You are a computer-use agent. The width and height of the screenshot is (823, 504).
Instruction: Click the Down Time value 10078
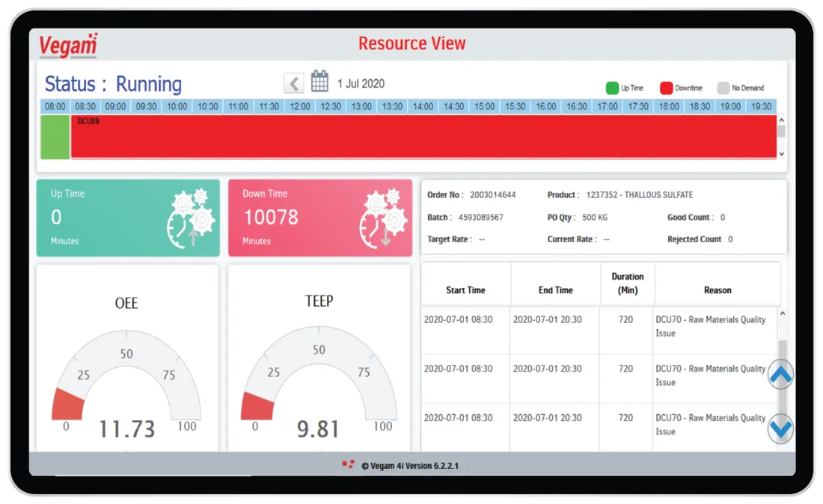[x=271, y=217]
